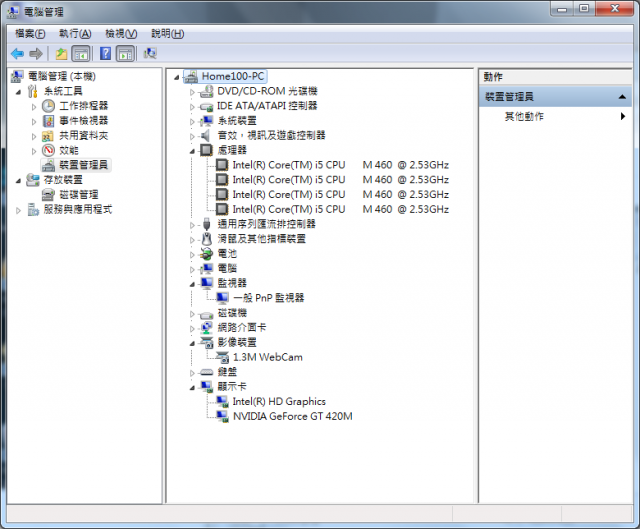Collapse the 顯示卡 node arrow
Viewport: 640px width, 529px height.
[192, 388]
